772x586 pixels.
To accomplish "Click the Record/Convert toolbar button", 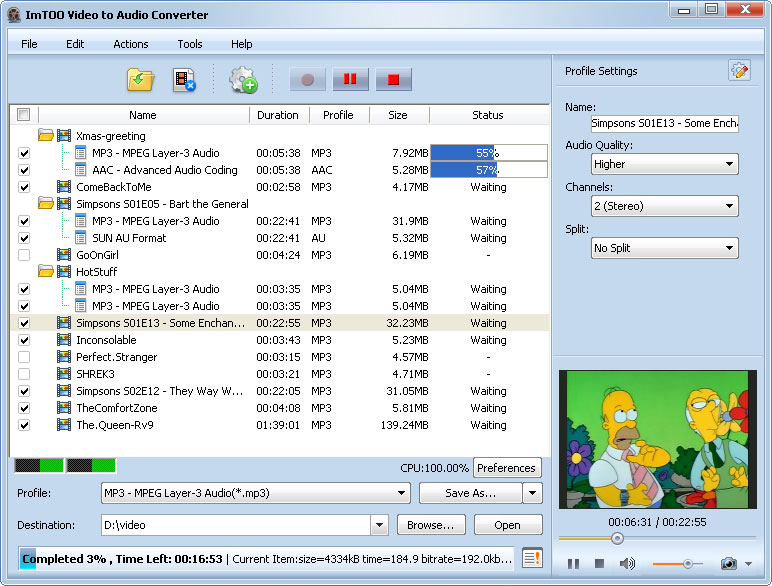I will (x=308, y=79).
